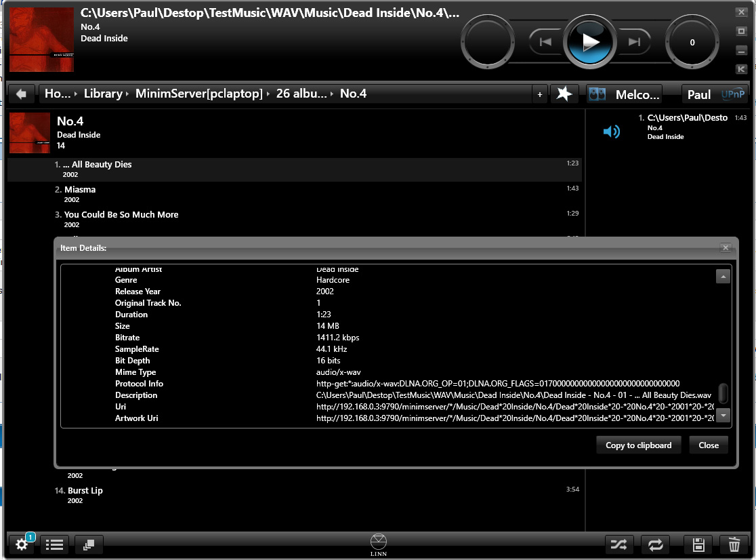This screenshot has height=560, width=756.
Task: Open settings via the gear icon
Action: click(22, 544)
